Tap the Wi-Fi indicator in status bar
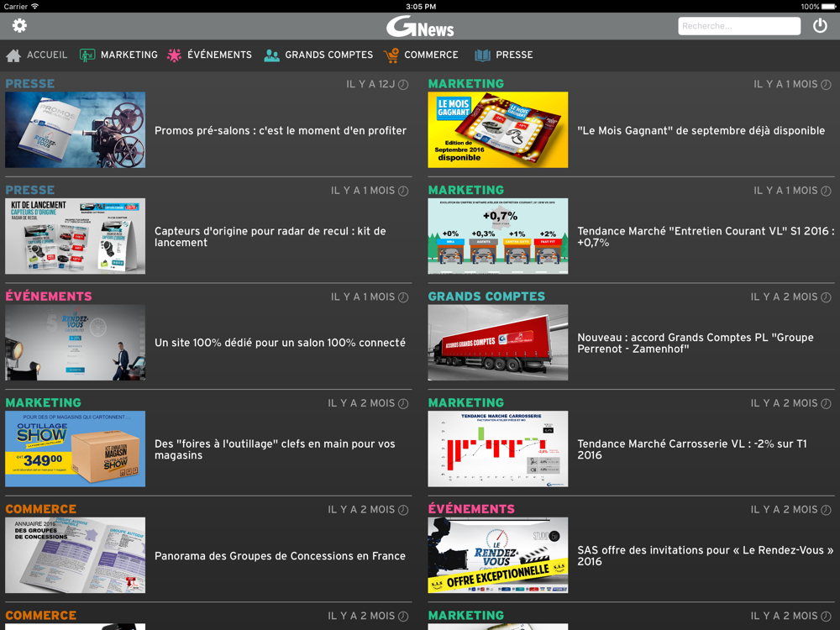 [x=34, y=7]
